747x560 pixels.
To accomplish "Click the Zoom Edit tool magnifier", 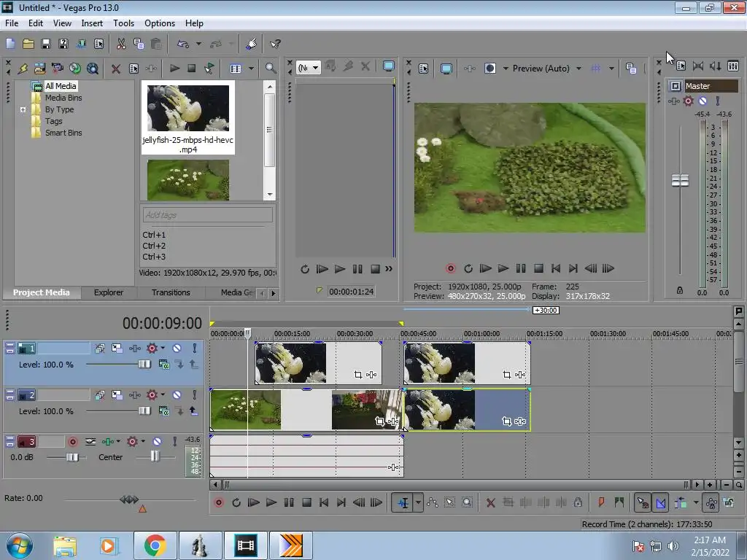I will (x=468, y=502).
